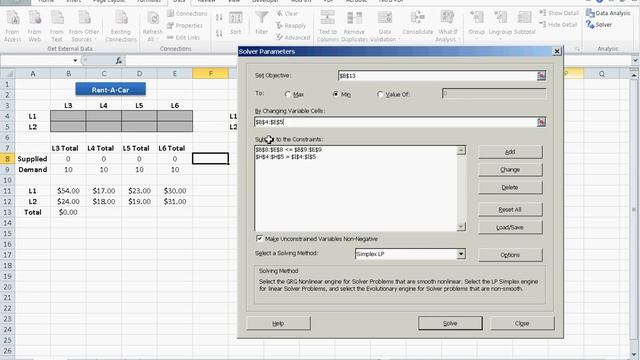Click Clear filter in the ribbon
The width and height of the screenshot is (640, 360).
[x=287, y=13]
